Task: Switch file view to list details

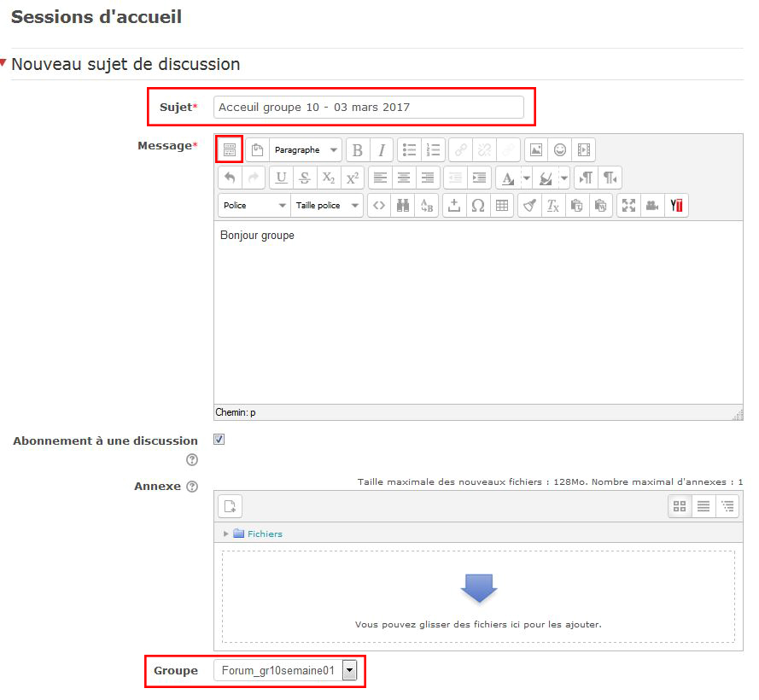Action: point(704,506)
